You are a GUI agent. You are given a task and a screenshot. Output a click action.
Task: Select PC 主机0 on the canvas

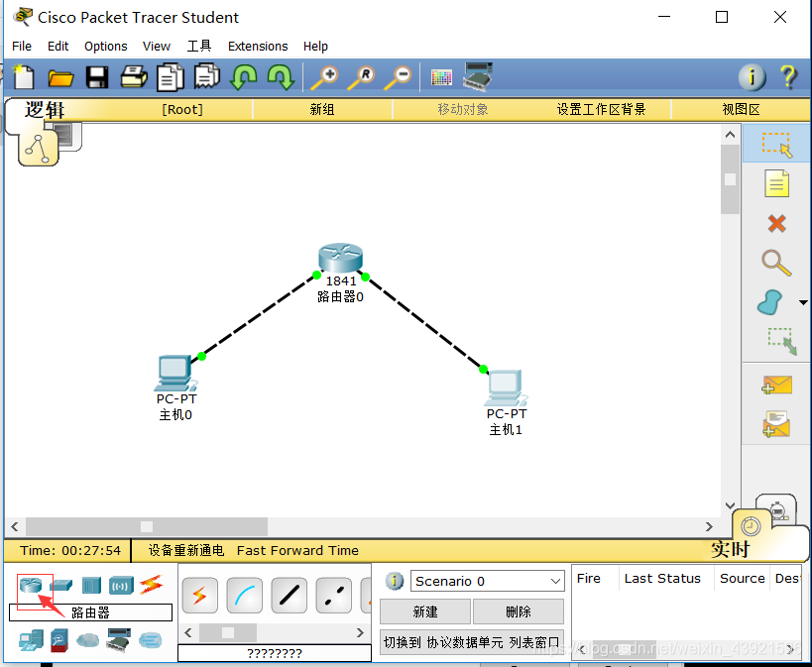[x=175, y=373]
